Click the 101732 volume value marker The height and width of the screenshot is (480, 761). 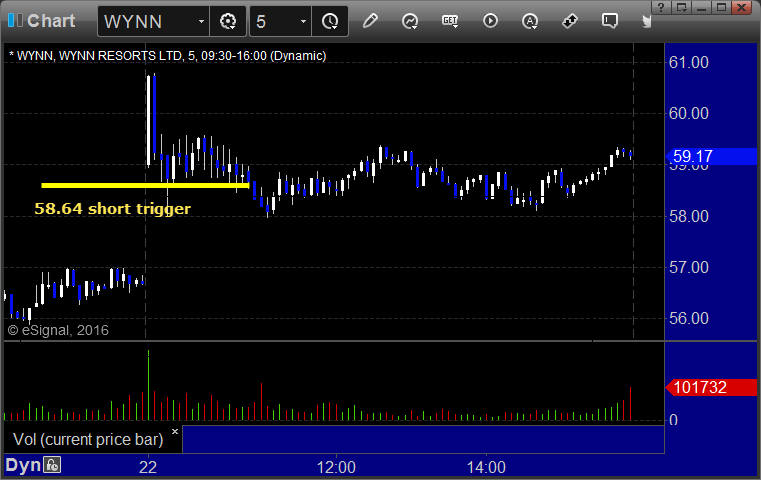[x=712, y=387]
